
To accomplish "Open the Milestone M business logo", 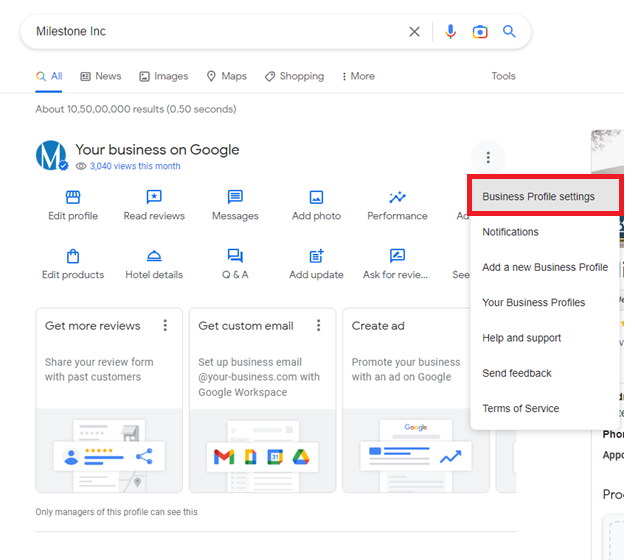I will [x=51, y=155].
